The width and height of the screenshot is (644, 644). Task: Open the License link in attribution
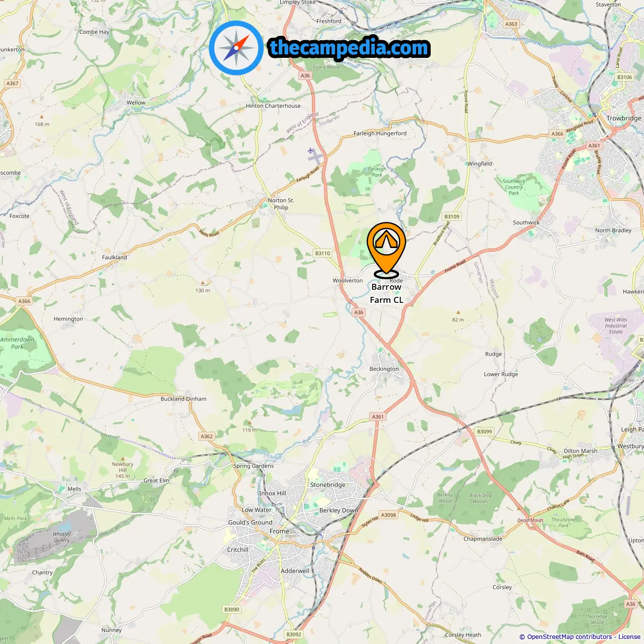tap(629, 637)
